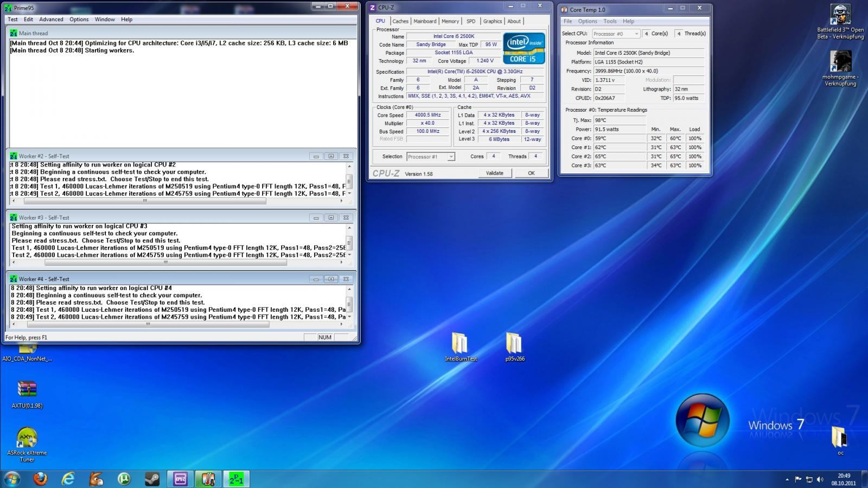868x488 pixels.
Task: Click the Action Center flag tray icon
Action: pyautogui.click(x=798, y=479)
